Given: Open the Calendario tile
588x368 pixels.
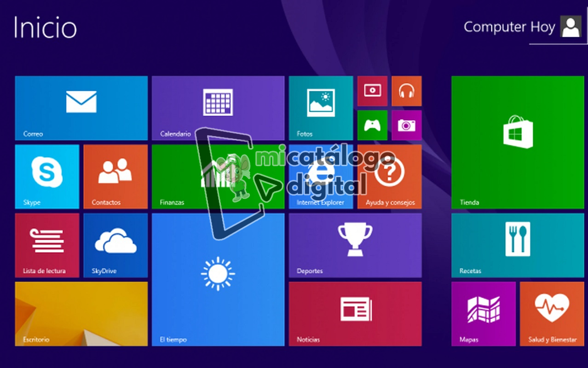Looking at the screenshot, I should coord(218,108).
